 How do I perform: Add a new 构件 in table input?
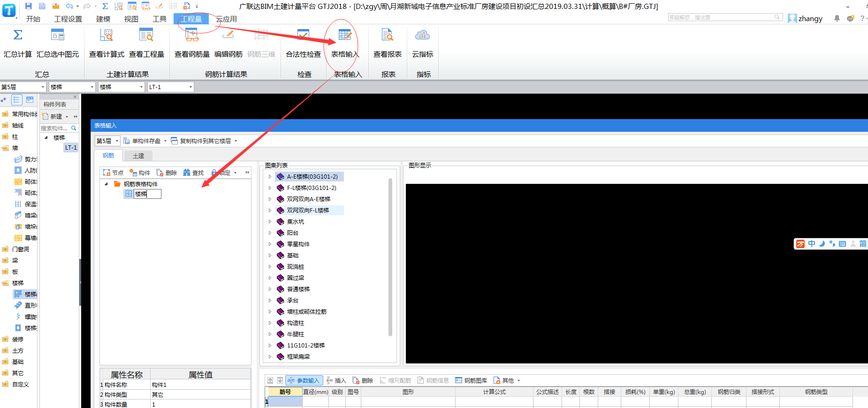(140, 173)
